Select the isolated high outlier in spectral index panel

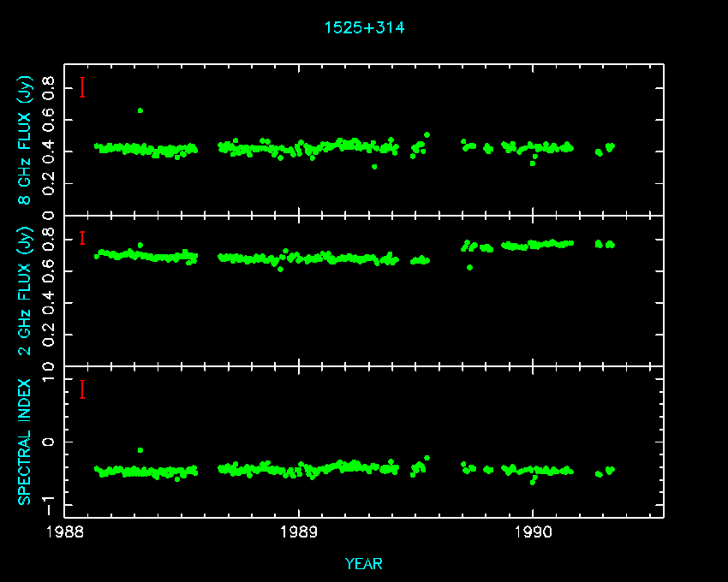click(x=140, y=450)
